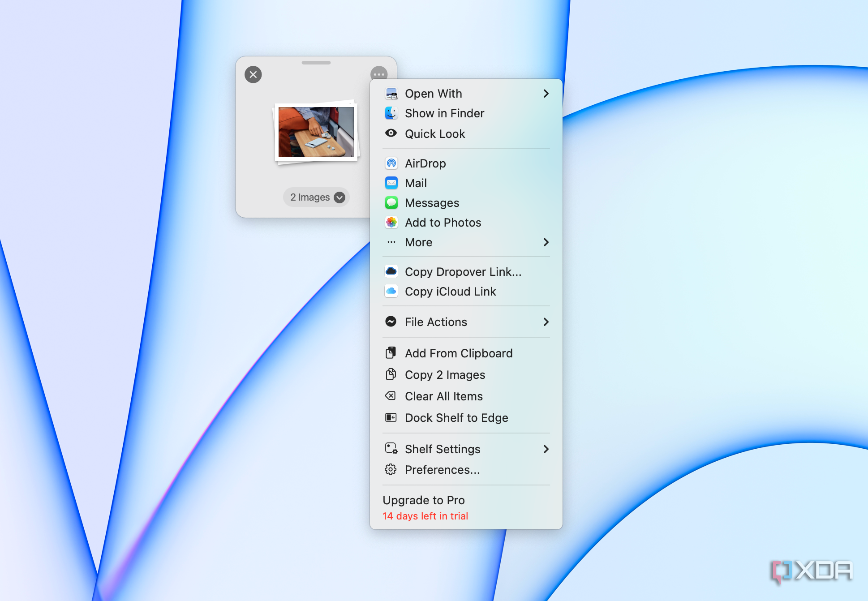Click the File Actions round icon
This screenshot has width=868, height=601.
click(391, 322)
